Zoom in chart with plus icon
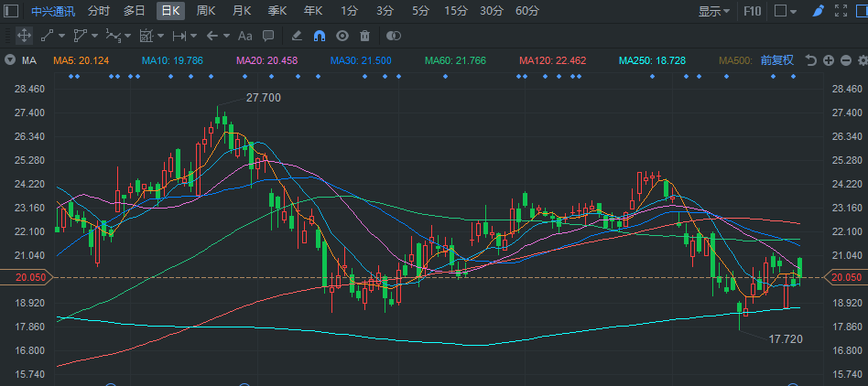This screenshot has height=386, width=868. click(828, 60)
